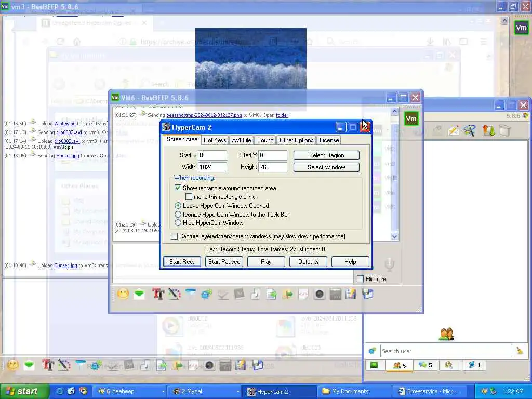Open clip0002.avi link in the Sending clip0002.avi message

click(x=69, y=132)
